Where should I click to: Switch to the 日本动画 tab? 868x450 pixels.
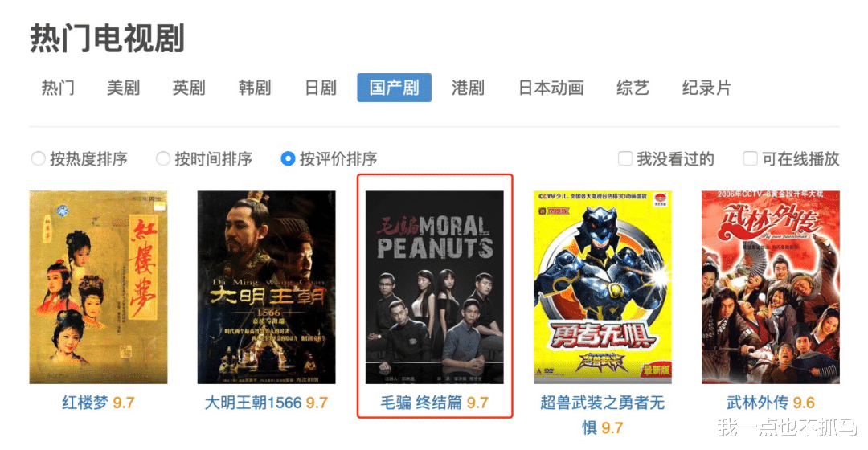tap(551, 88)
